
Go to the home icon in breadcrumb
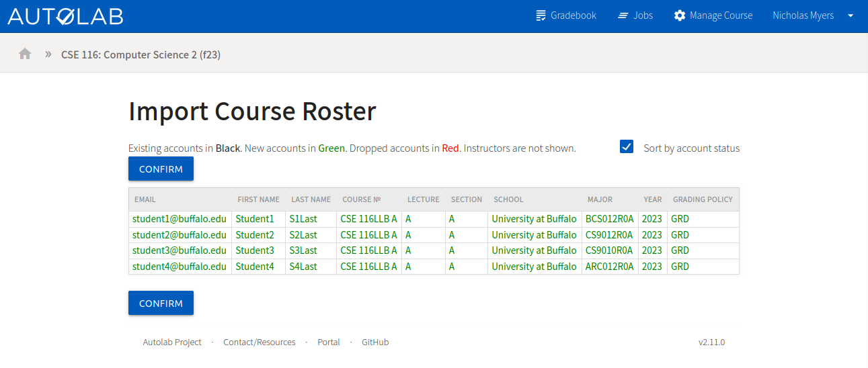tap(25, 54)
